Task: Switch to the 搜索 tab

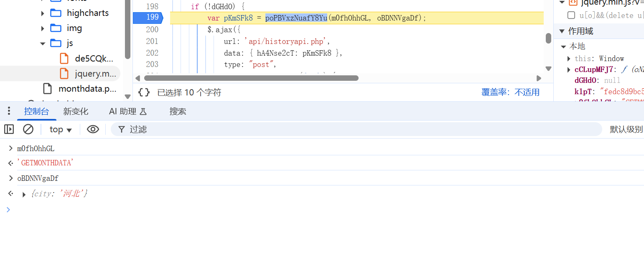Action: click(178, 111)
